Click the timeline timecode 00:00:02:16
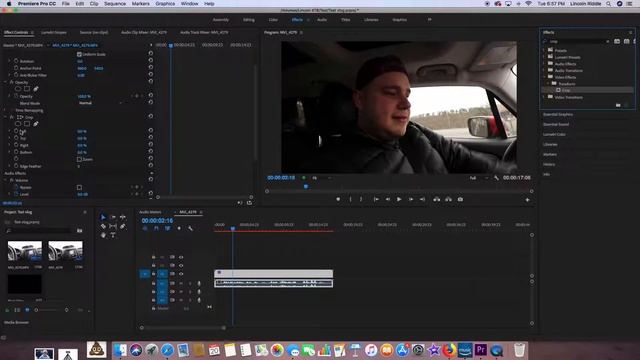The image size is (640, 360). [x=157, y=220]
